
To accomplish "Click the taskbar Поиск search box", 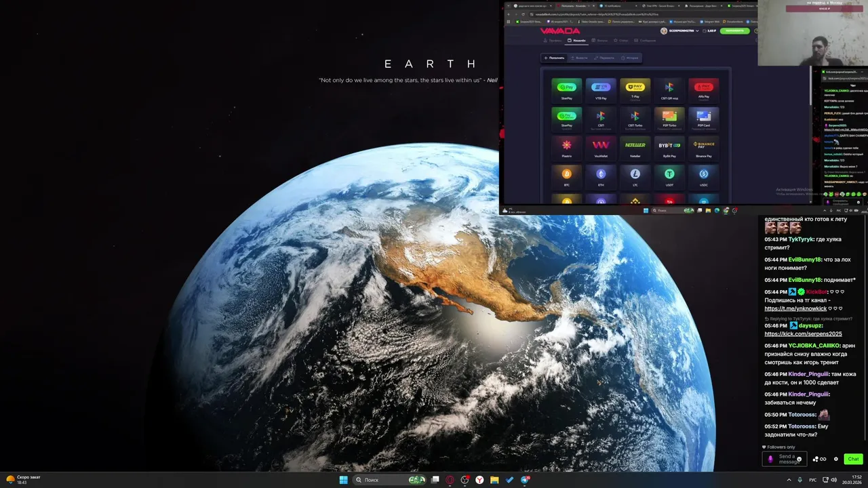I will pos(390,480).
